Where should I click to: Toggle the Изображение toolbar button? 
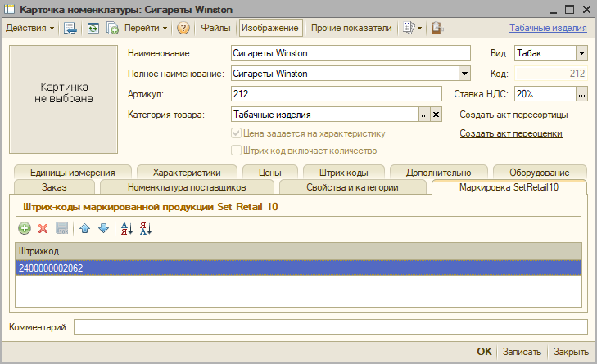(x=271, y=28)
